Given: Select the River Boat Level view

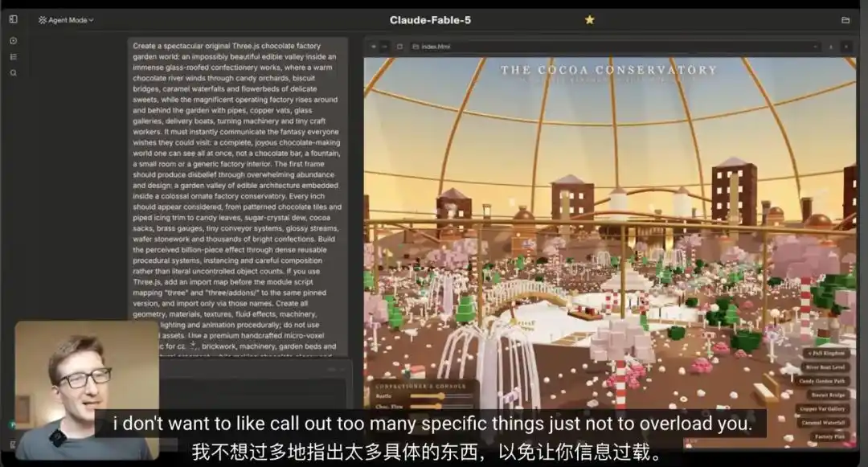Looking at the screenshot, I should [825, 367].
